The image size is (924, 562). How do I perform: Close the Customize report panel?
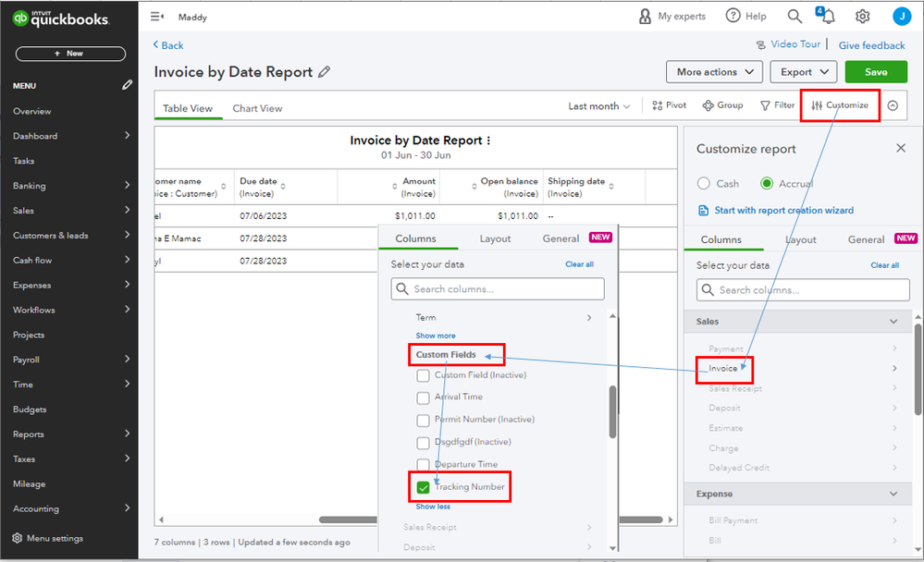point(901,148)
